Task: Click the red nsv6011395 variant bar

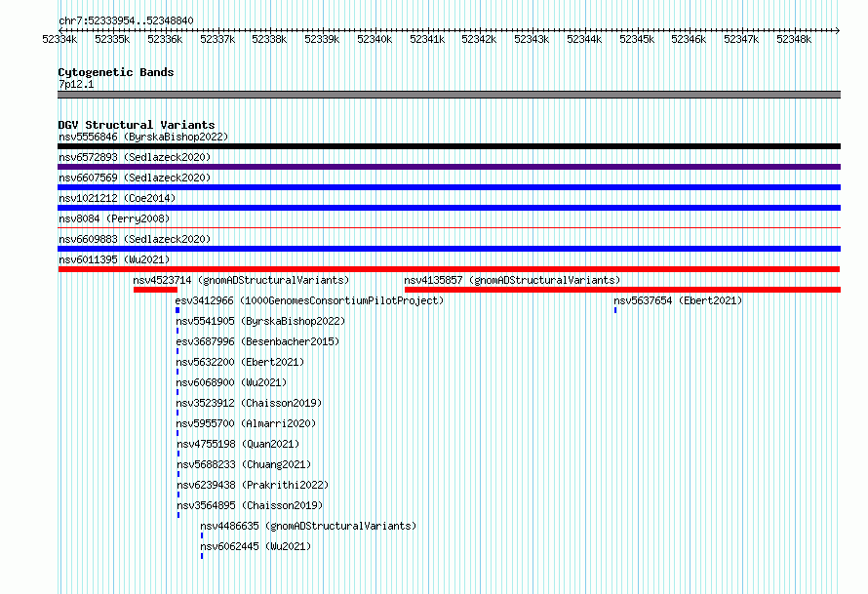Action: [x=449, y=269]
